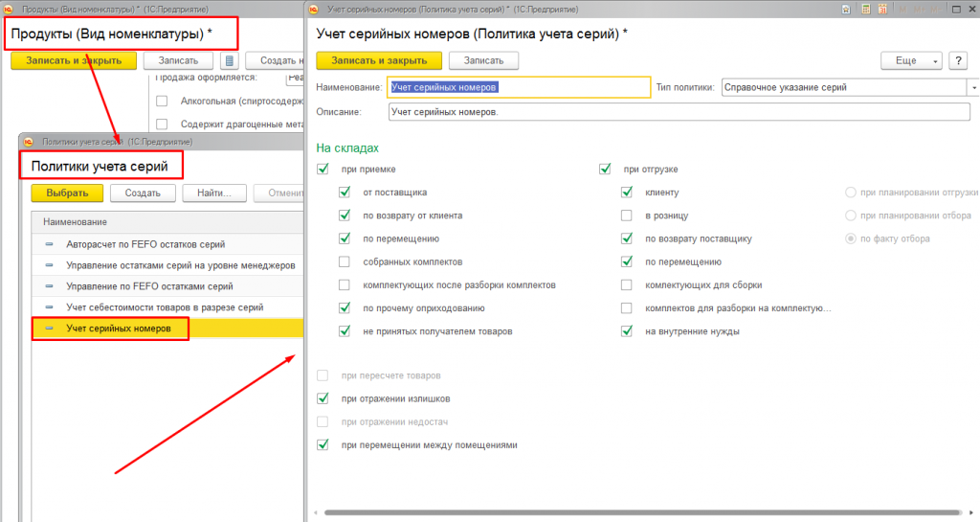Uncheck 'по прочему оприходованию'
Image resolution: width=980 pixels, height=522 pixels.
(x=345, y=308)
